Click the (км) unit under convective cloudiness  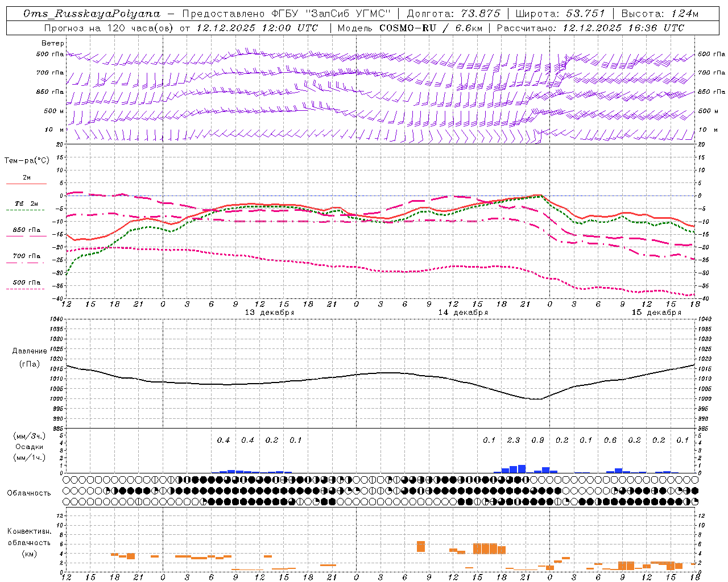(x=29, y=554)
